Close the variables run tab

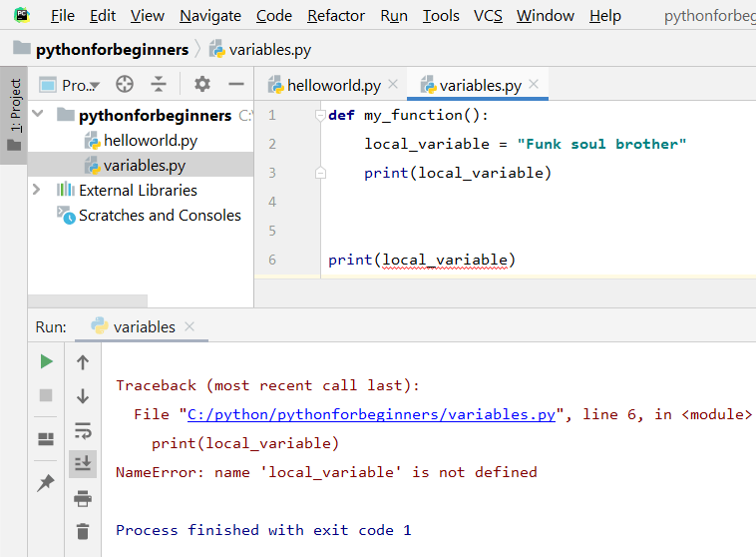[189, 326]
